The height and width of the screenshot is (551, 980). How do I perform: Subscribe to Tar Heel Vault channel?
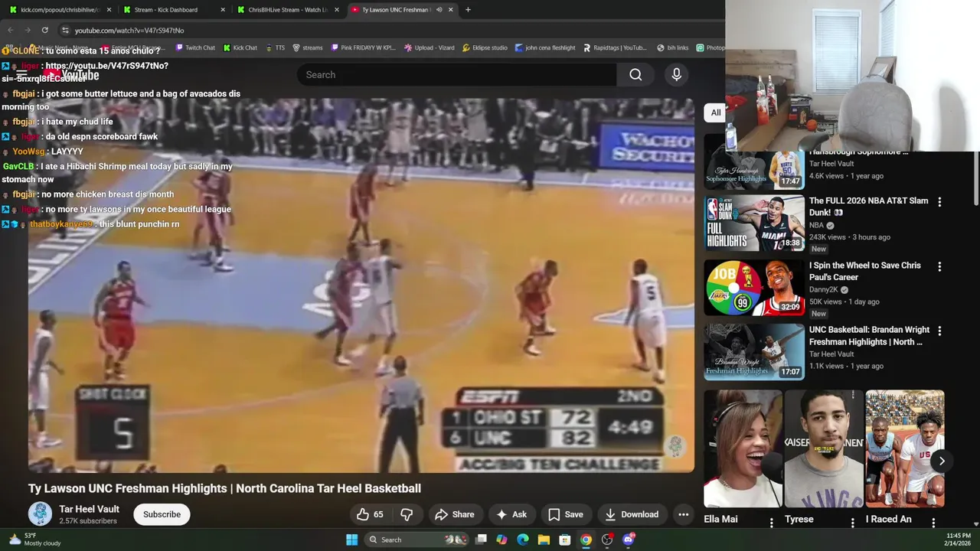click(x=162, y=514)
